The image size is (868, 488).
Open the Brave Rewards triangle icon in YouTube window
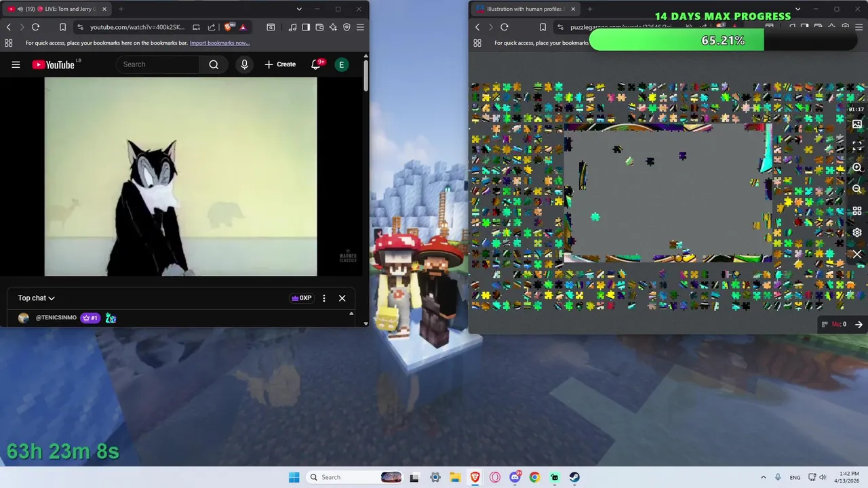[x=243, y=27]
